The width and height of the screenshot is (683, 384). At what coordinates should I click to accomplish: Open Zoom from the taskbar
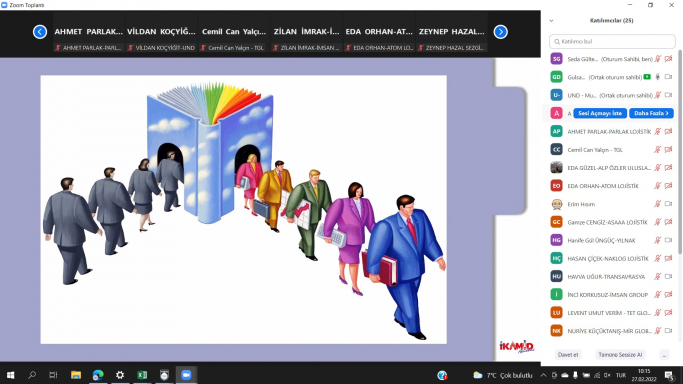click(x=186, y=375)
